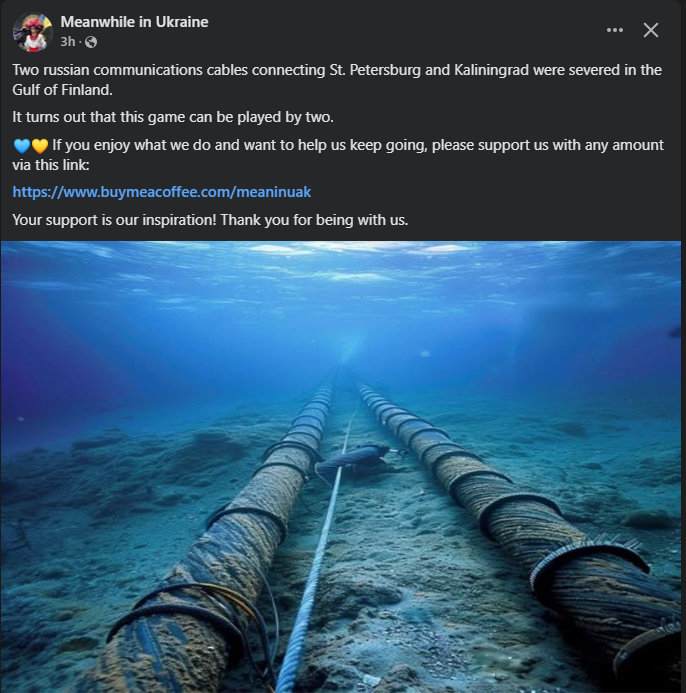
Task: Click the sentence about severed russian cables
Action: [x=337, y=80]
